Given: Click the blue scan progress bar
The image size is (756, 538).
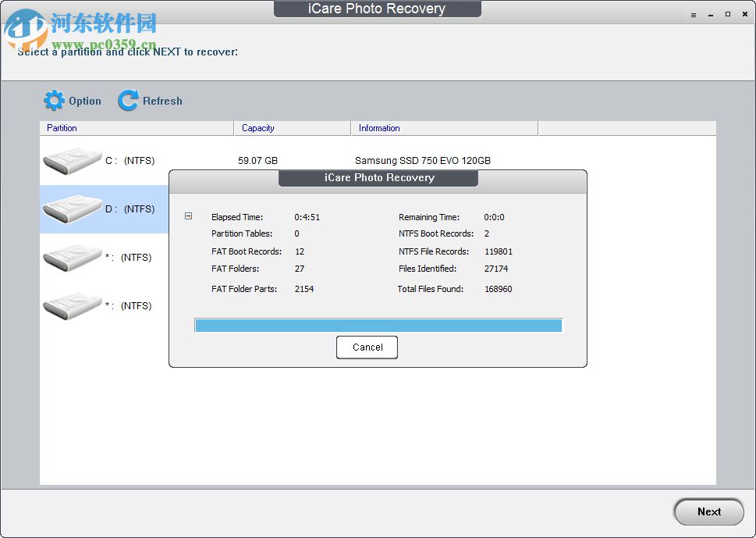Looking at the screenshot, I should (x=378, y=325).
